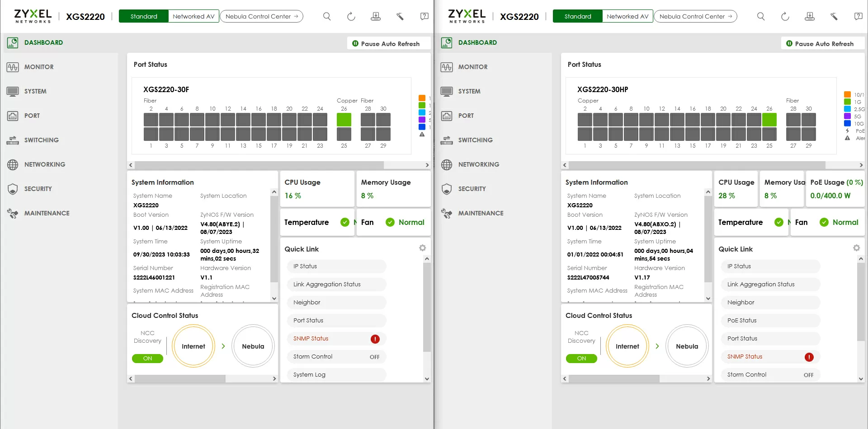
Task: Click green 1G legend swatch, right window
Action: (x=847, y=102)
